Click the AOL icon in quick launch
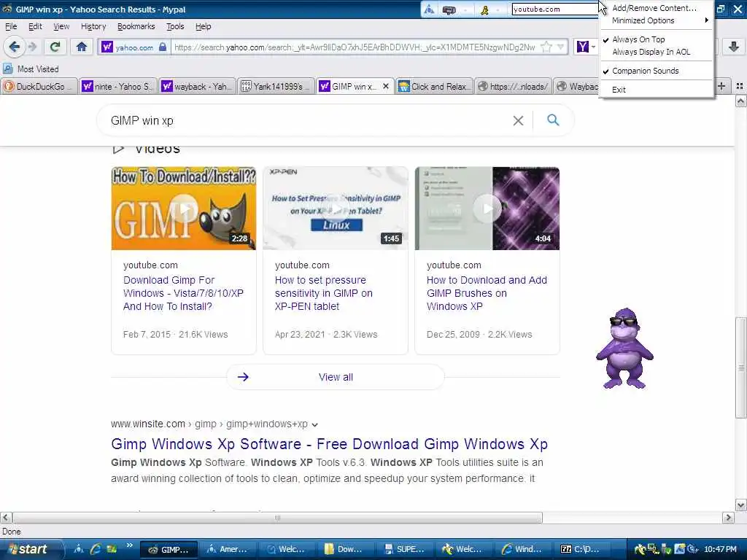This screenshot has height=560, width=747. pyautogui.click(x=79, y=549)
